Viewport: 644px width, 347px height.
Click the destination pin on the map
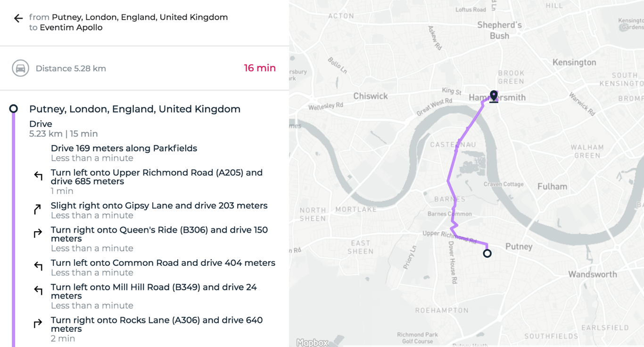pos(494,96)
